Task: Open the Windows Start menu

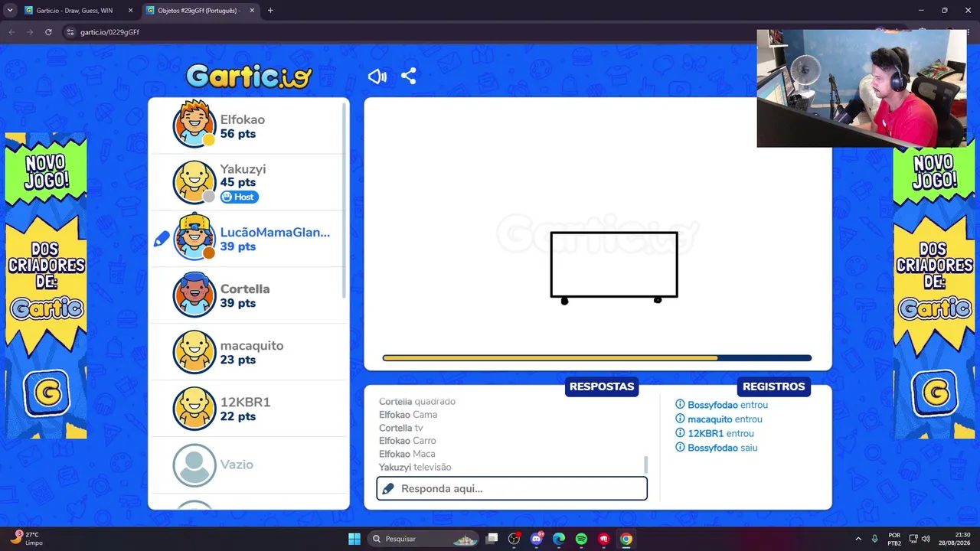Action: coord(354,539)
